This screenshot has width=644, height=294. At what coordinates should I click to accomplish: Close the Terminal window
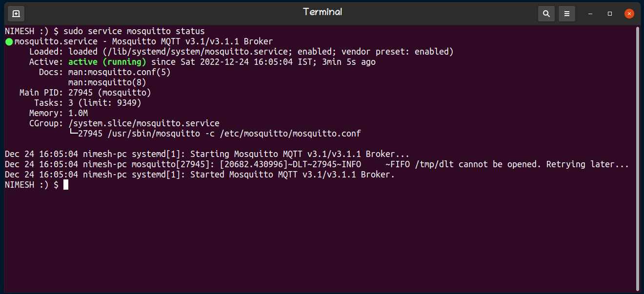[629, 14]
